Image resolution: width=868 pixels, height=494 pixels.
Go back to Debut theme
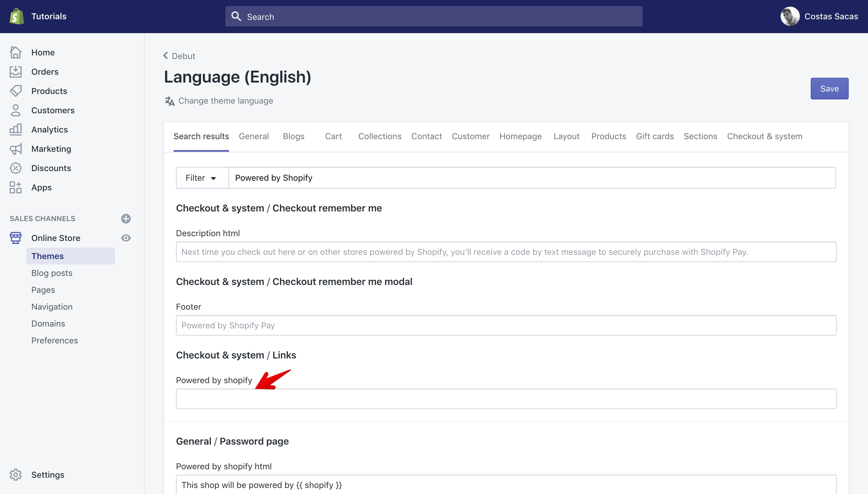coord(183,56)
